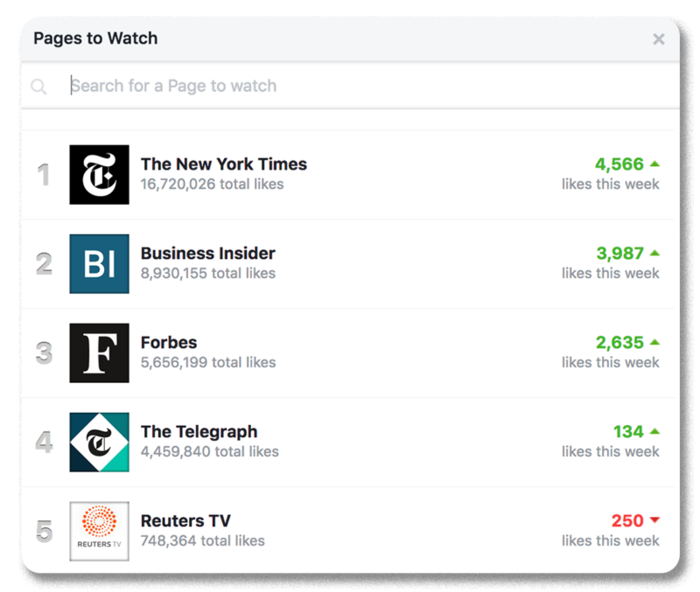
Task: Open The New York Times page link
Action: pos(224,164)
